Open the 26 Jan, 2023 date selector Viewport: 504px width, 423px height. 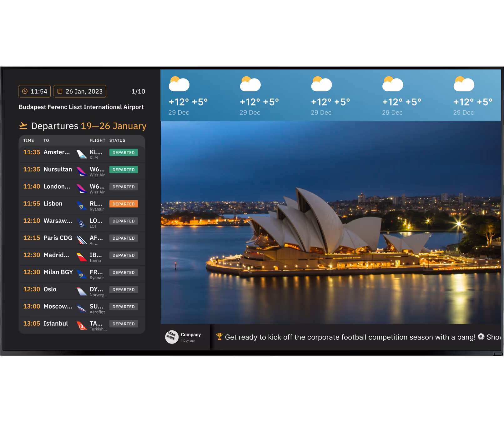coord(80,91)
